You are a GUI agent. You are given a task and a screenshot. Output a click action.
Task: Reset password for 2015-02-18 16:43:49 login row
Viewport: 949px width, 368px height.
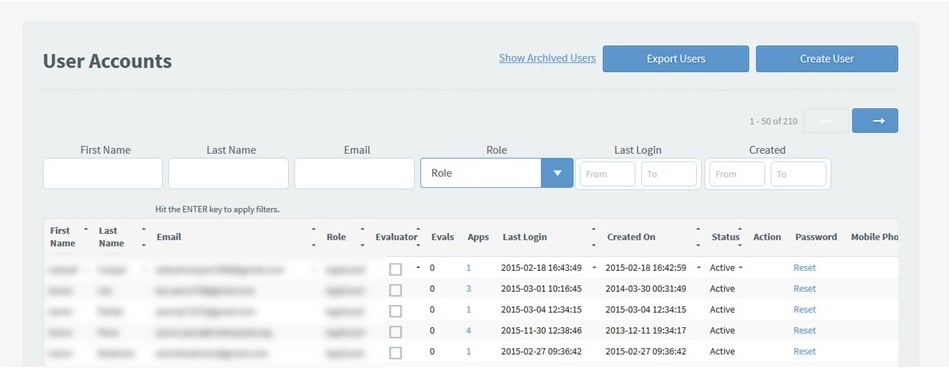(x=804, y=268)
